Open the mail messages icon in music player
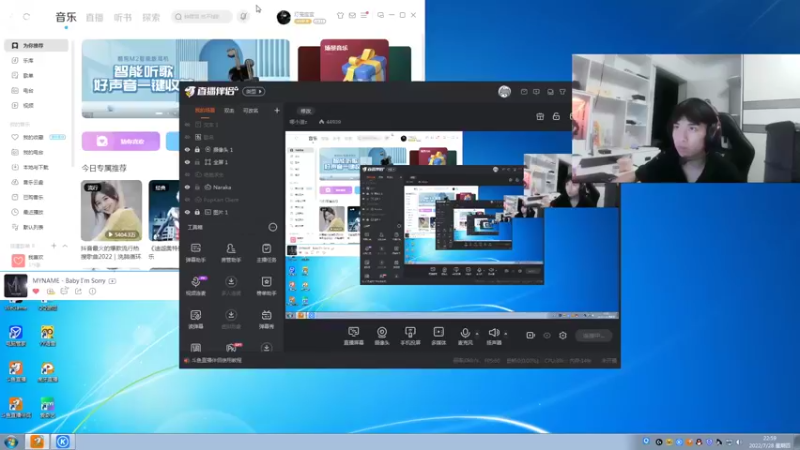800x450 pixels. tap(352, 15)
